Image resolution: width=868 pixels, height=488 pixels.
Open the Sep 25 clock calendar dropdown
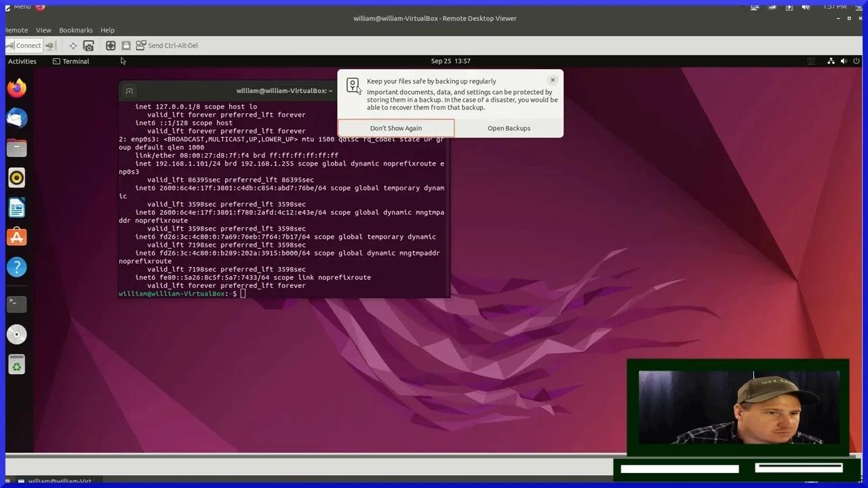pos(450,61)
